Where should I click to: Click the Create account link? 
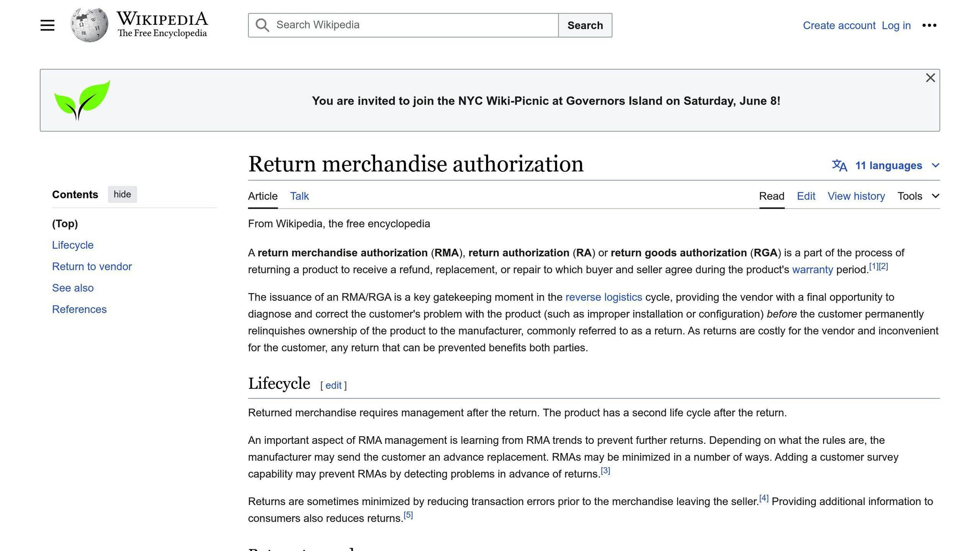[839, 25]
